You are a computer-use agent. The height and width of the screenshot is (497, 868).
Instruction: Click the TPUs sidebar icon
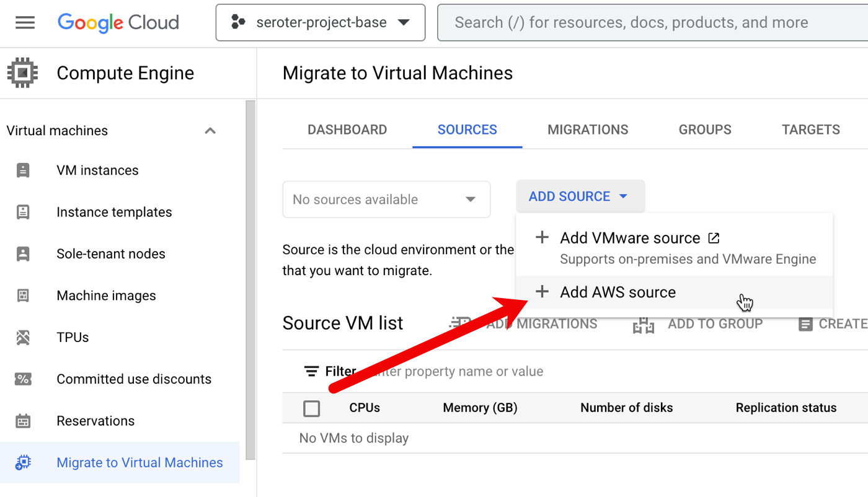tap(23, 338)
